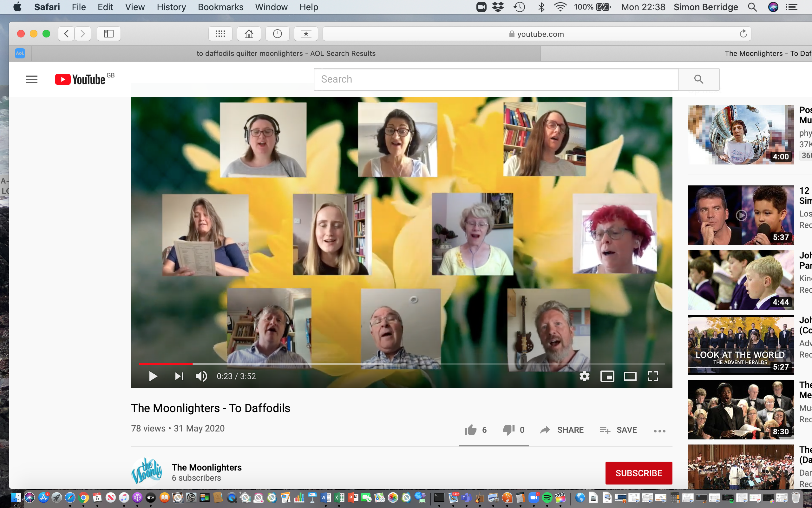Screen dimensions: 812x508
Task: Play the To Daffodils video
Action: point(153,376)
